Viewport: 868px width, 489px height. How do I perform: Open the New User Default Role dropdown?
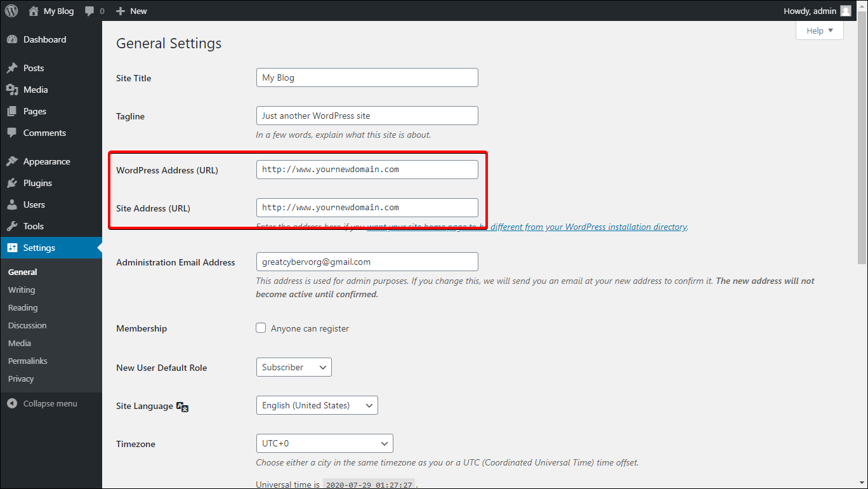point(294,367)
